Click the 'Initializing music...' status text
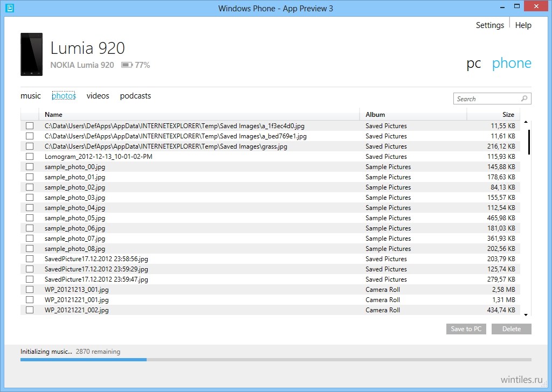Viewport: 552px width, 392px height. point(46,351)
